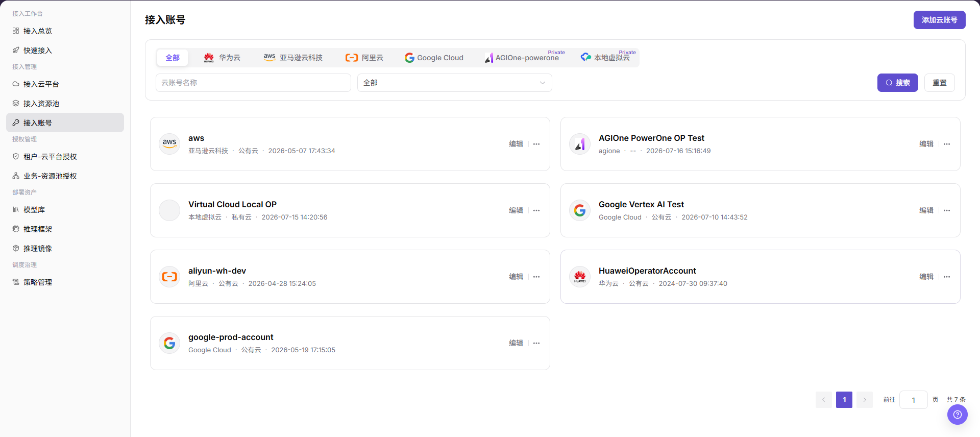Click the 模型库 library icon in sidebar
The height and width of the screenshot is (437, 980).
pos(16,209)
